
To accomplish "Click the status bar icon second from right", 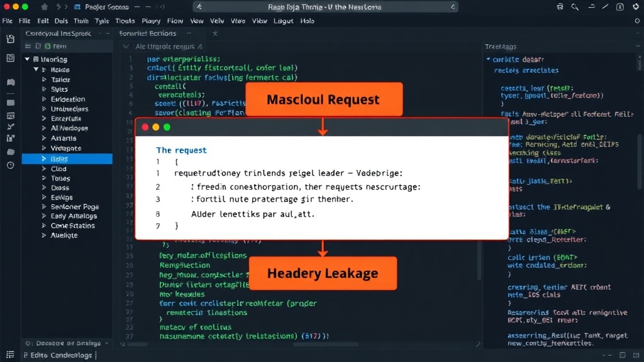I will [623, 355].
